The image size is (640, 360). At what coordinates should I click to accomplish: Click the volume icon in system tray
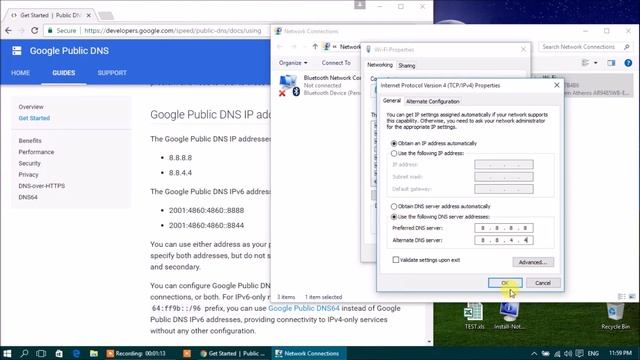568,353
